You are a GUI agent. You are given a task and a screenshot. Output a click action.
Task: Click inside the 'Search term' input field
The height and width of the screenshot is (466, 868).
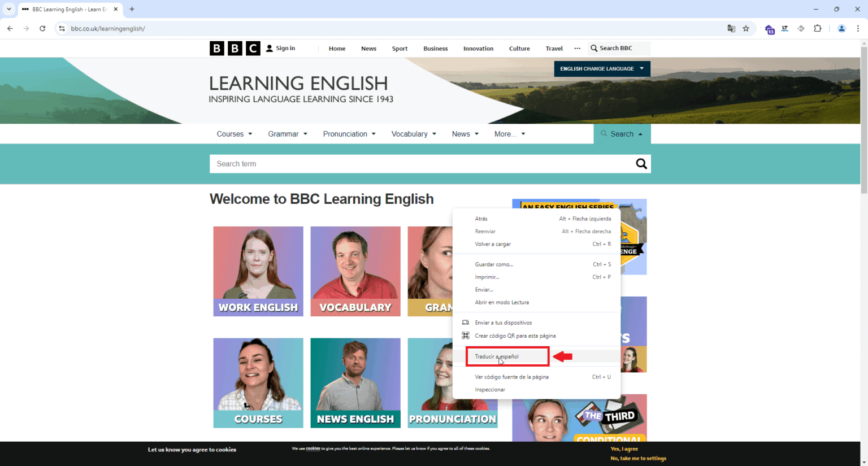coord(418,164)
